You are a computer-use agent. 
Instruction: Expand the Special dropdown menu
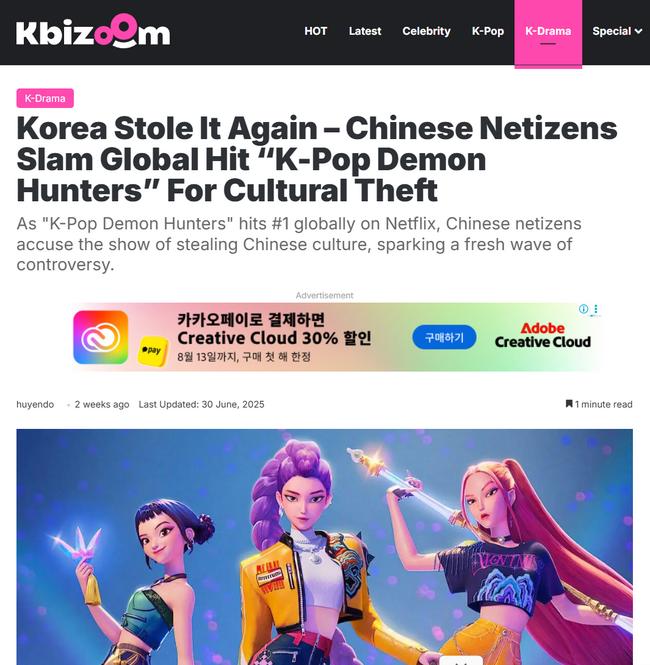tap(617, 31)
